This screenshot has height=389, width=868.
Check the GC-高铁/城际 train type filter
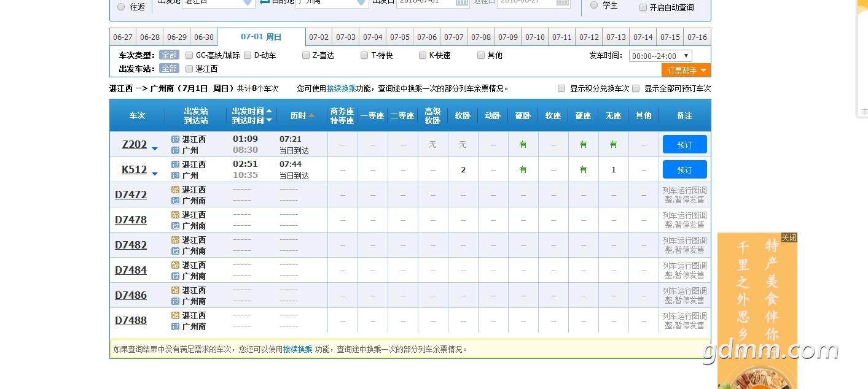point(189,55)
